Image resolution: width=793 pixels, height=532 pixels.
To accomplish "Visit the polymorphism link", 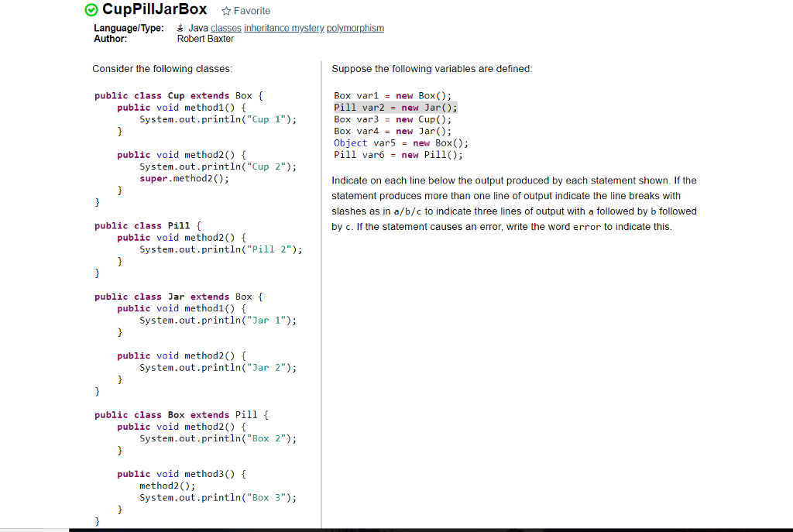I will click(x=355, y=28).
